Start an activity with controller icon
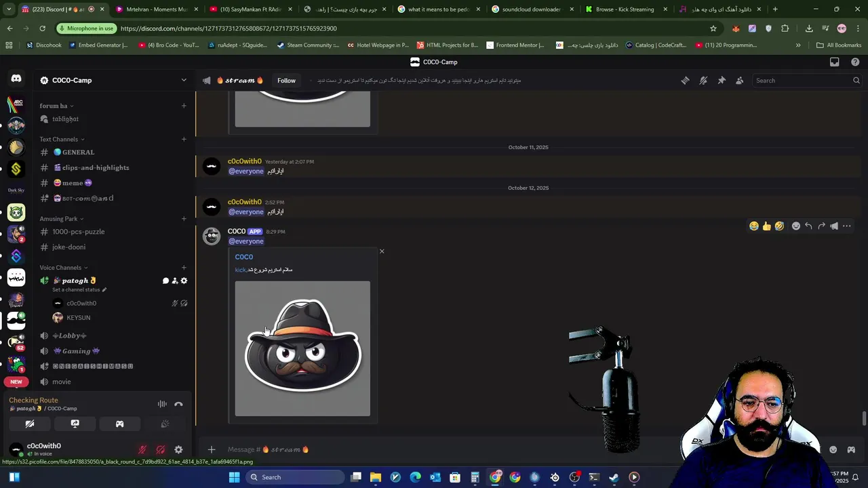The width and height of the screenshot is (868, 488). (x=119, y=424)
